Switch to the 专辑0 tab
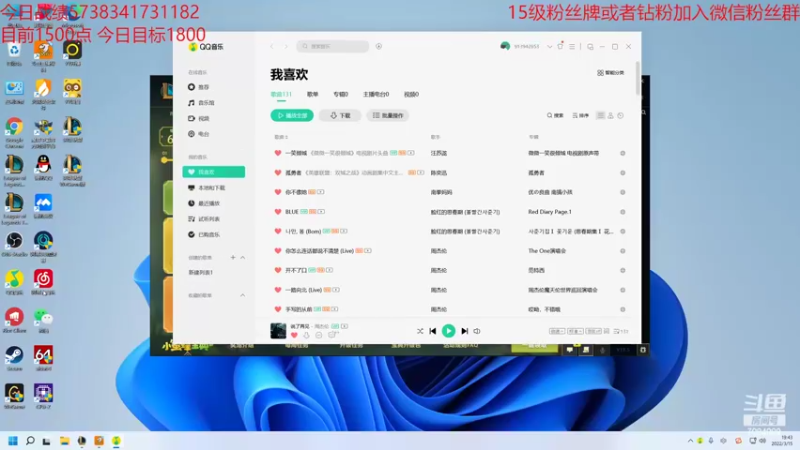 (x=340, y=94)
